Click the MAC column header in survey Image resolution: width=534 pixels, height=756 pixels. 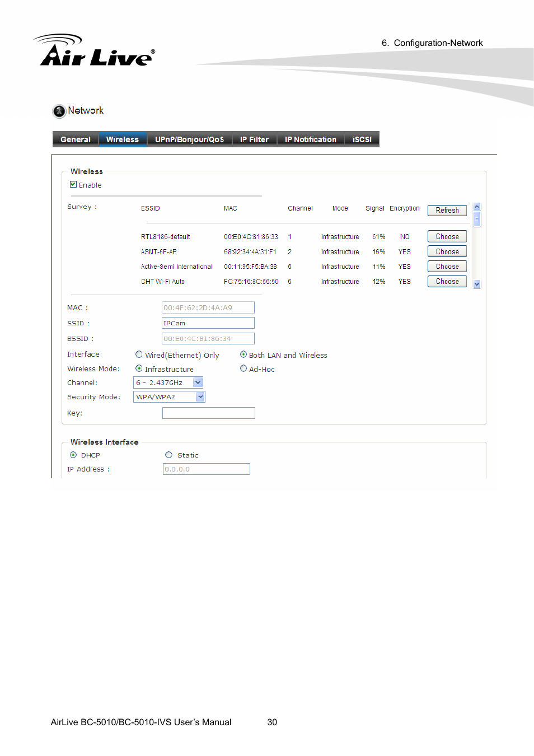231,208
